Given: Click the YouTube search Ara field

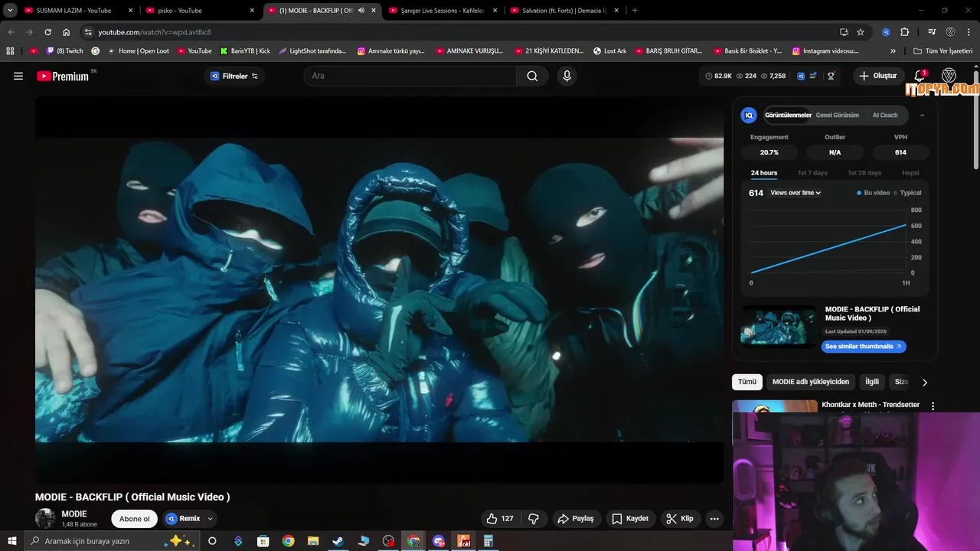Looking at the screenshot, I should coord(411,76).
